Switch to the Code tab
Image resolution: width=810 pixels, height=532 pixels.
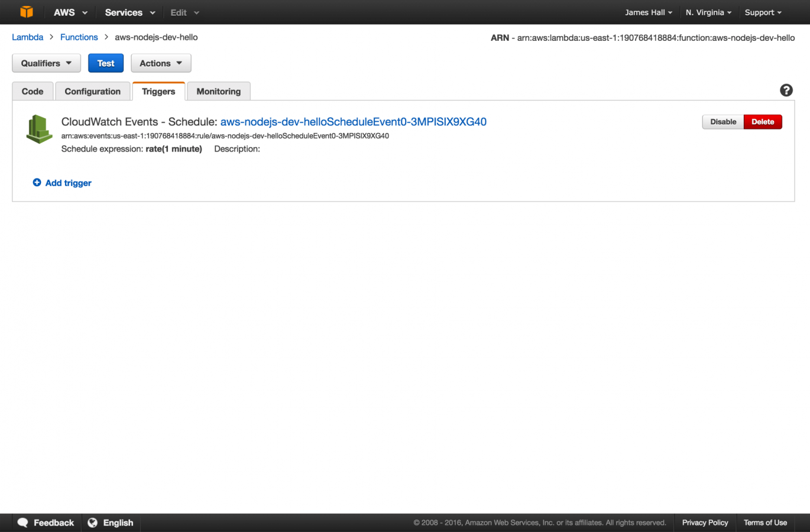[33, 92]
